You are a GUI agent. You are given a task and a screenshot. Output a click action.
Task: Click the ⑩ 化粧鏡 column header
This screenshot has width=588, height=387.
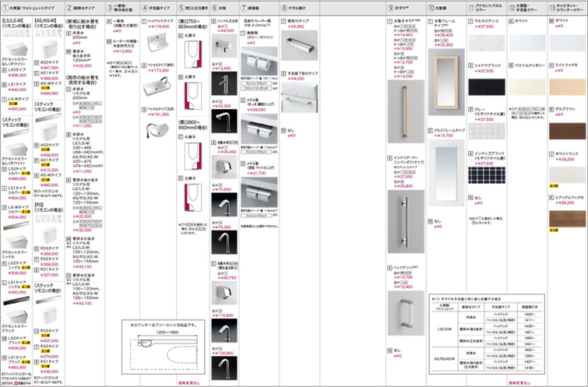click(x=437, y=8)
